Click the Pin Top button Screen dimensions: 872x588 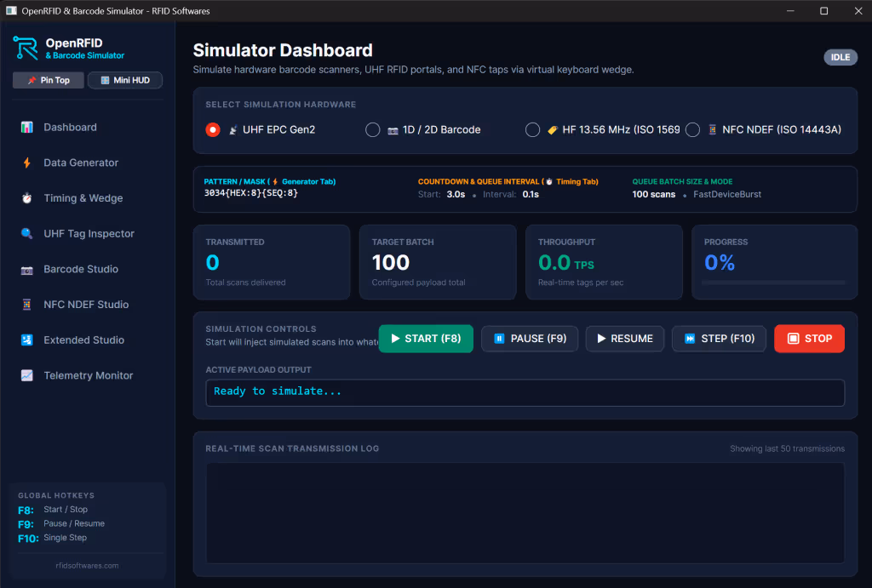coord(49,80)
